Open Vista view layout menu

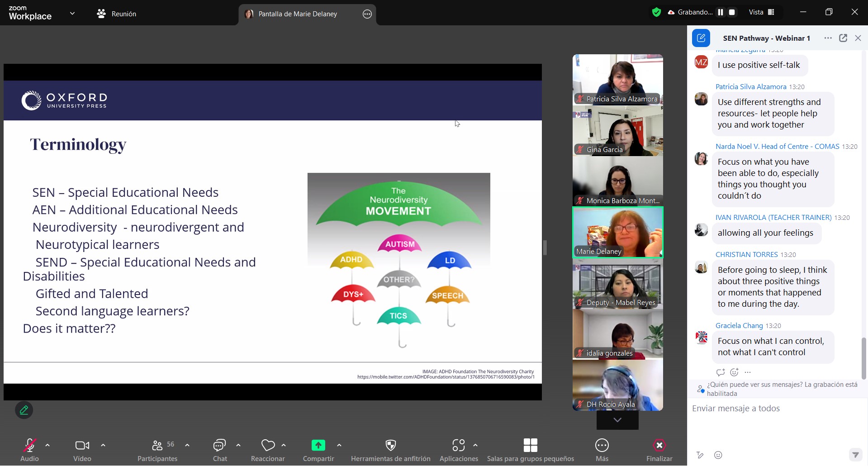pyautogui.click(x=762, y=12)
